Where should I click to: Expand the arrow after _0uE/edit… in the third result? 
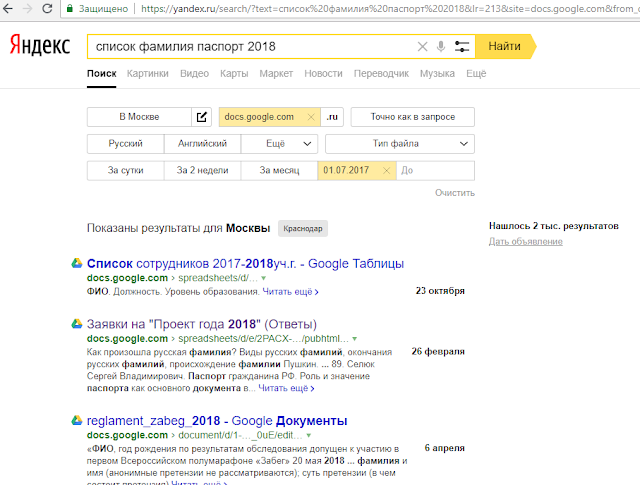pyautogui.click(x=309, y=435)
